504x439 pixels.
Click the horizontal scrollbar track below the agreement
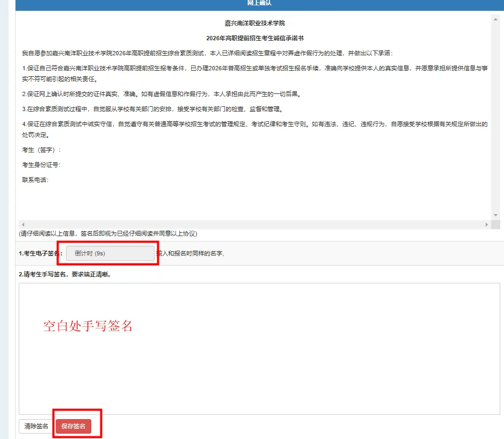click(252, 224)
